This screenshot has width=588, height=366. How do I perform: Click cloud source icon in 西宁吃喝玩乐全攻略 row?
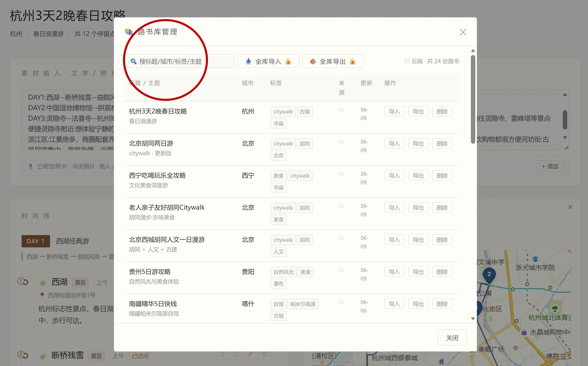pos(341,174)
